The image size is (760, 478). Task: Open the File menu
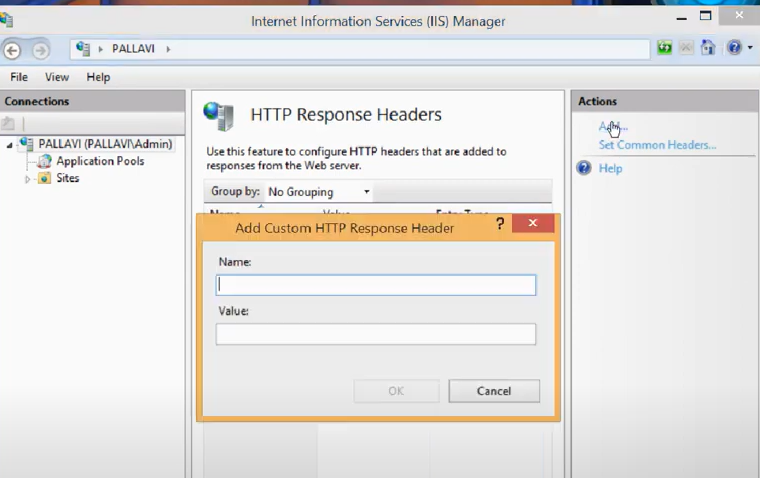[19, 77]
